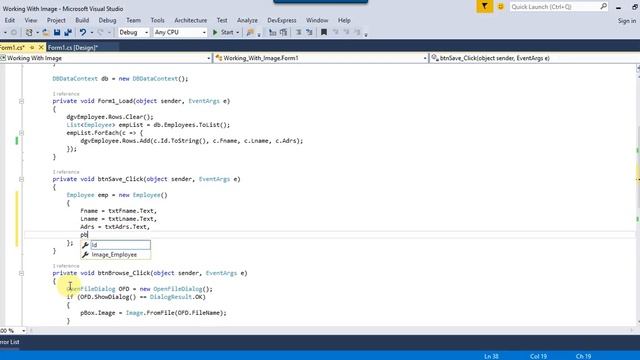This screenshot has width=640, height=360.
Task: Collapse the empList.ForEach lambda block
Action: (21, 133)
